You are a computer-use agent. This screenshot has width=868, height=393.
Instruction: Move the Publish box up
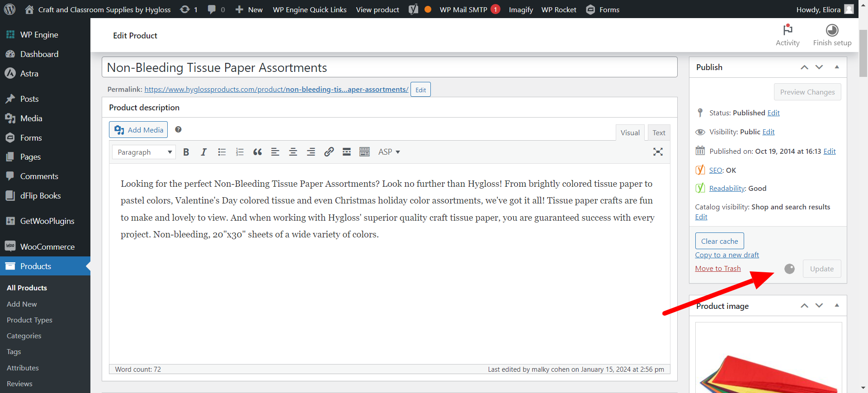804,67
